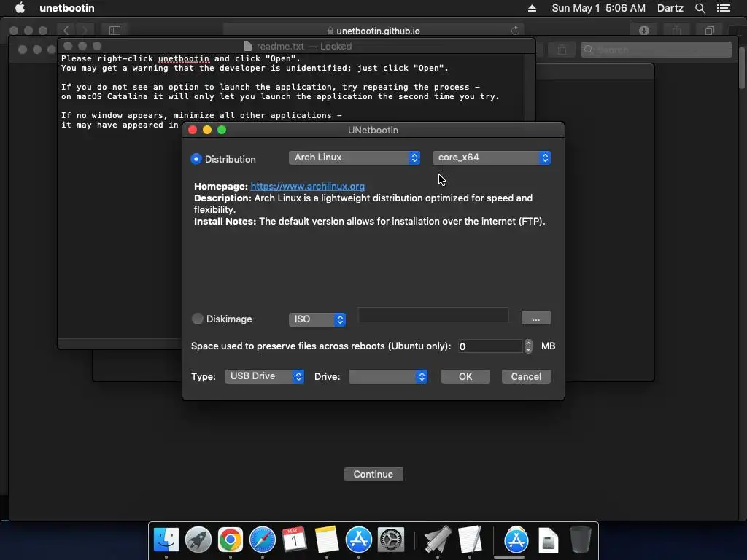
Task: Open Safari from the dock
Action: 263,540
